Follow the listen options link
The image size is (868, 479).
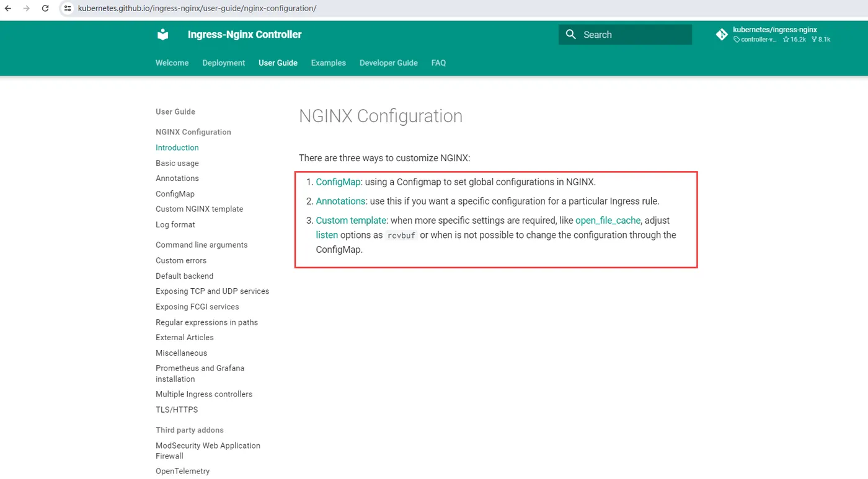click(x=327, y=235)
